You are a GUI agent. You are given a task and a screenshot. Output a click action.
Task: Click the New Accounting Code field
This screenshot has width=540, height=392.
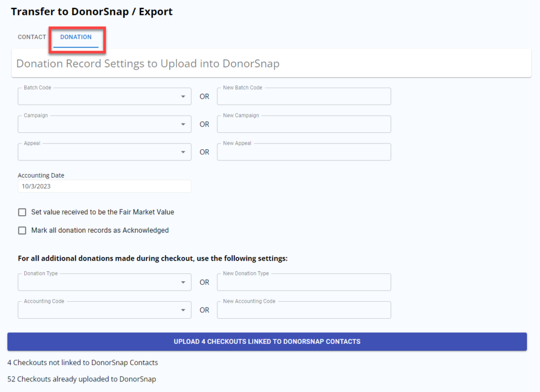[304, 310]
